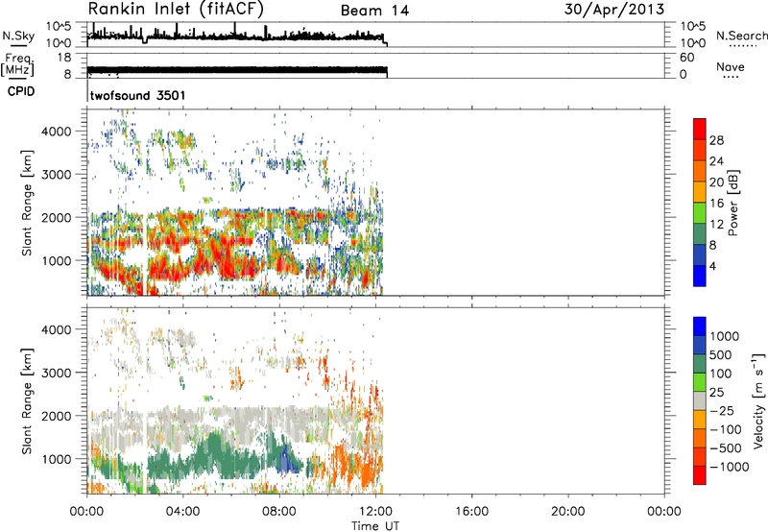The height and width of the screenshot is (532, 768).
Task: Click the 'Time UT' axis title
Action: [375, 525]
